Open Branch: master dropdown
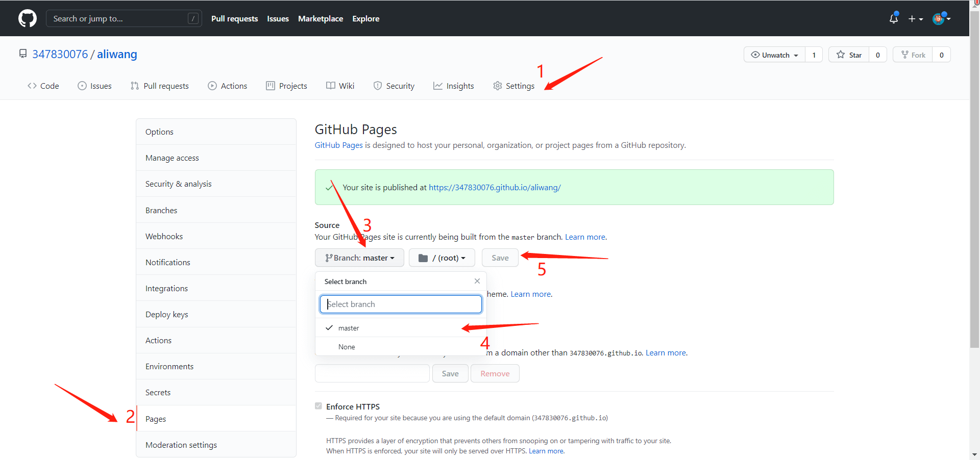The image size is (980, 460). (x=359, y=258)
